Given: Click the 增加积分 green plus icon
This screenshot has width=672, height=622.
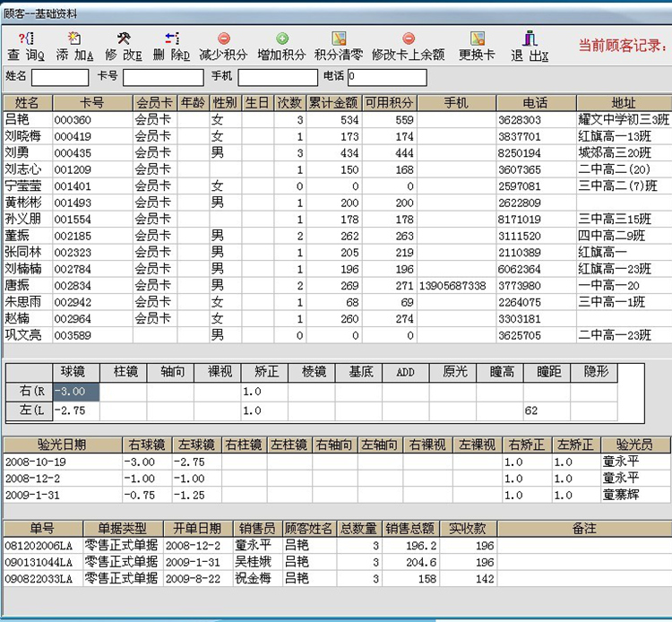Looking at the screenshot, I should click(x=281, y=39).
